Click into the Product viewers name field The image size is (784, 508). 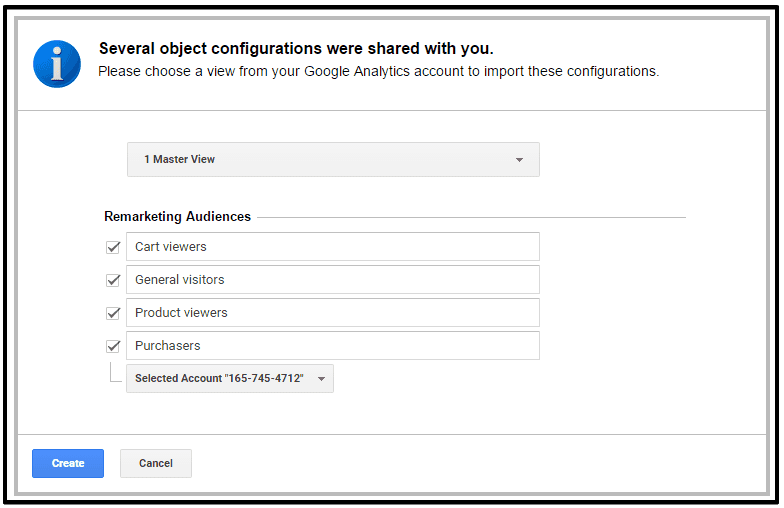click(x=333, y=313)
